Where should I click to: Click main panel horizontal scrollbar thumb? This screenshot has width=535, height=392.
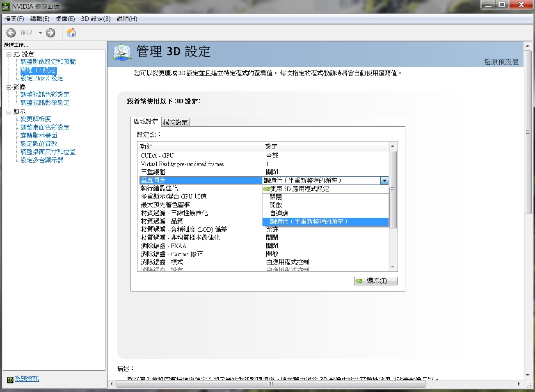coord(271,384)
